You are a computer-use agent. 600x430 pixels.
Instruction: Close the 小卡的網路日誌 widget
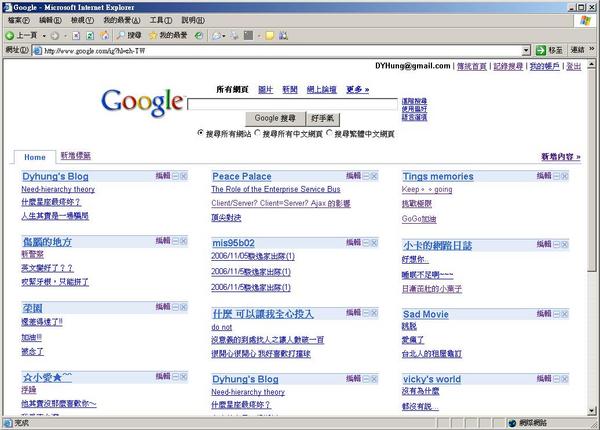pos(565,244)
